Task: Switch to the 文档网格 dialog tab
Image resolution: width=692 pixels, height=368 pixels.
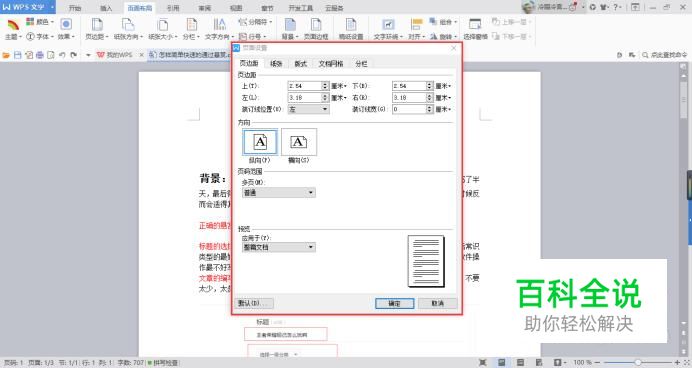Action: point(331,64)
